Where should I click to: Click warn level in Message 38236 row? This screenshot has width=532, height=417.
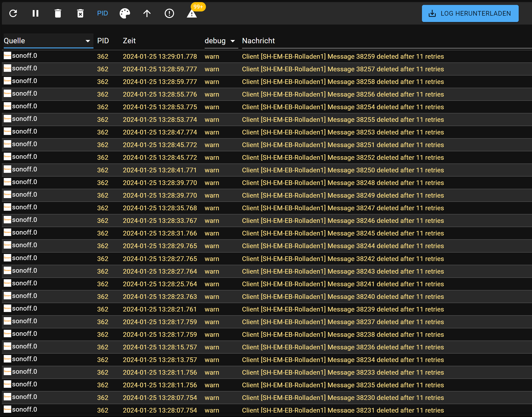(x=212, y=347)
